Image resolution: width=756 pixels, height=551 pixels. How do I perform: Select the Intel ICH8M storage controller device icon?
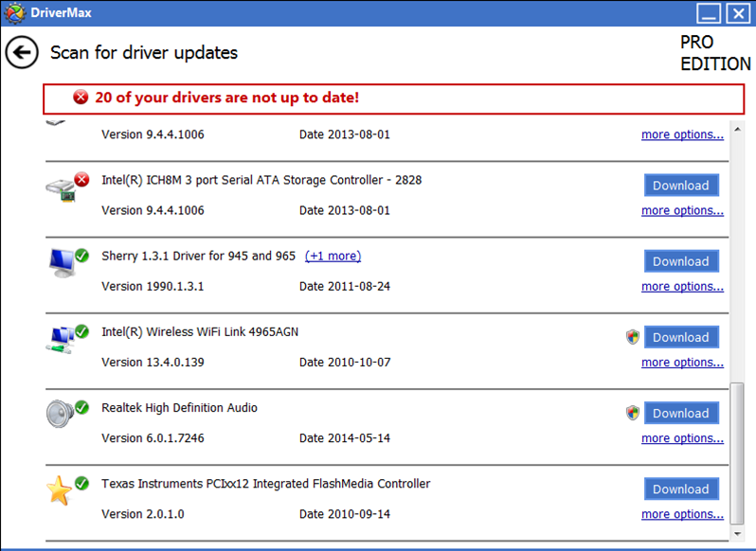click(62, 190)
